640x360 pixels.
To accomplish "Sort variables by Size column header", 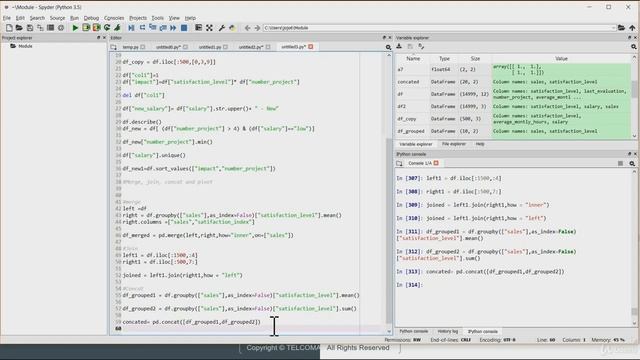I will pos(475,59).
